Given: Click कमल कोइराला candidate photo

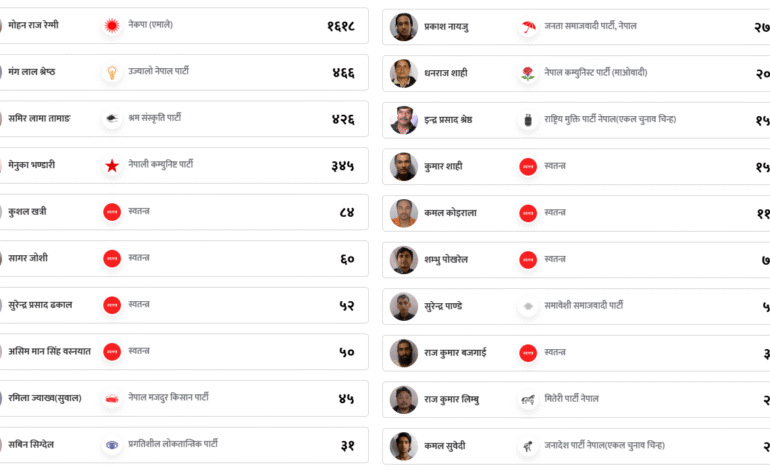Looking at the screenshot, I should click(404, 213).
